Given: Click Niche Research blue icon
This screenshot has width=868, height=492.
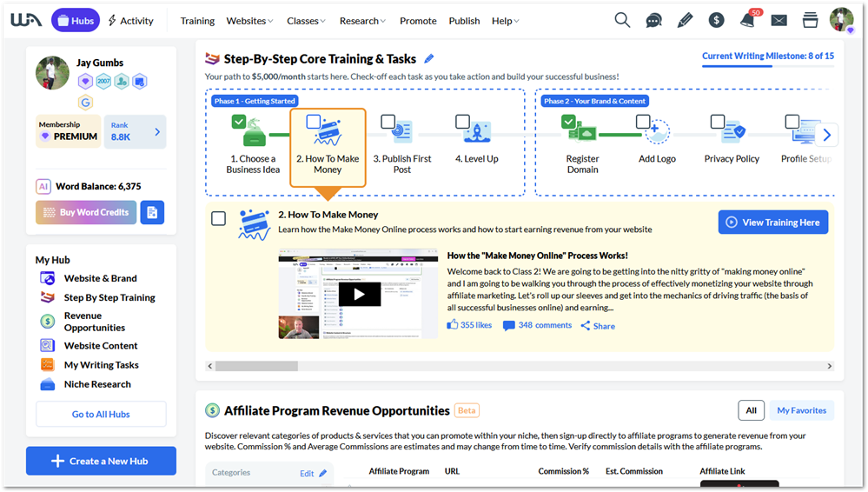Looking at the screenshot, I should click(x=48, y=384).
